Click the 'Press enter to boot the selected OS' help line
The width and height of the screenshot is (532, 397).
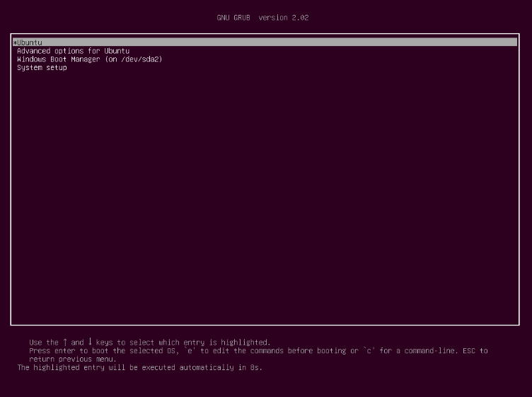click(x=258, y=350)
